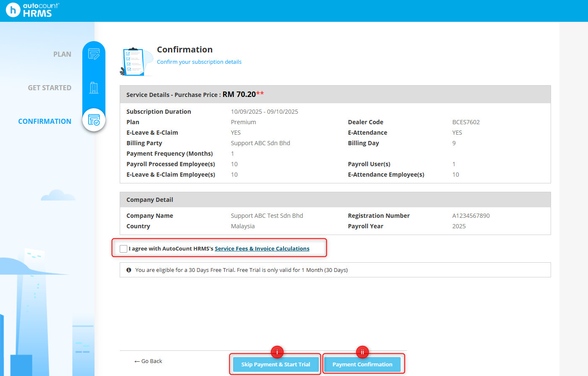This screenshot has width=588, height=376.
Task: Click the Go Back link
Action: [148, 361]
